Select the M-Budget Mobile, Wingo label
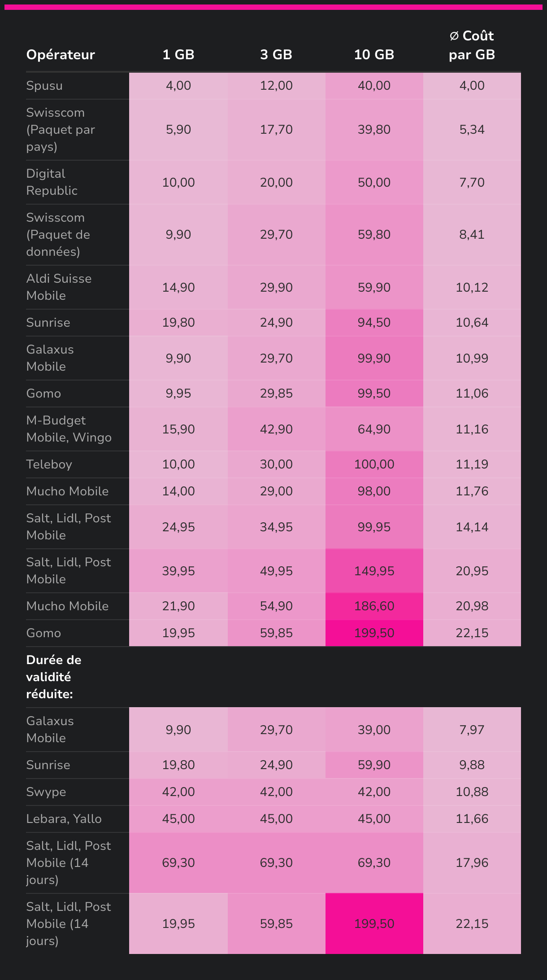This screenshot has width=547, height=980. 69,429
